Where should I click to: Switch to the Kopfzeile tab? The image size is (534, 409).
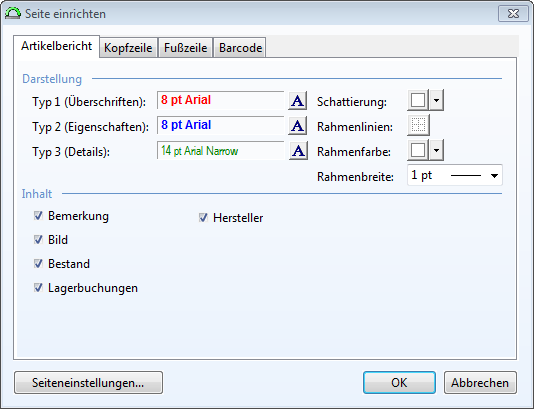click(x=128, y=48)
